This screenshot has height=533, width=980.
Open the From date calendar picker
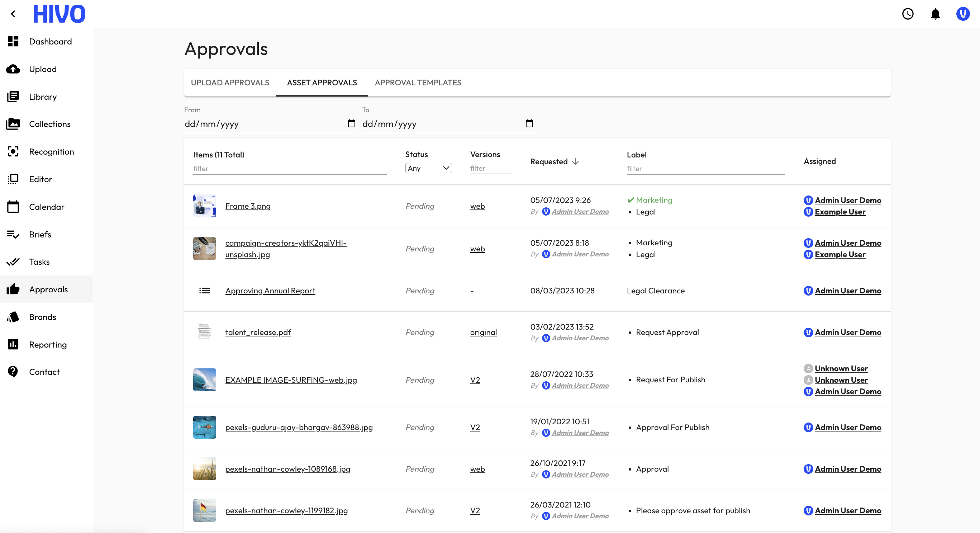click(x=351, y=124)
